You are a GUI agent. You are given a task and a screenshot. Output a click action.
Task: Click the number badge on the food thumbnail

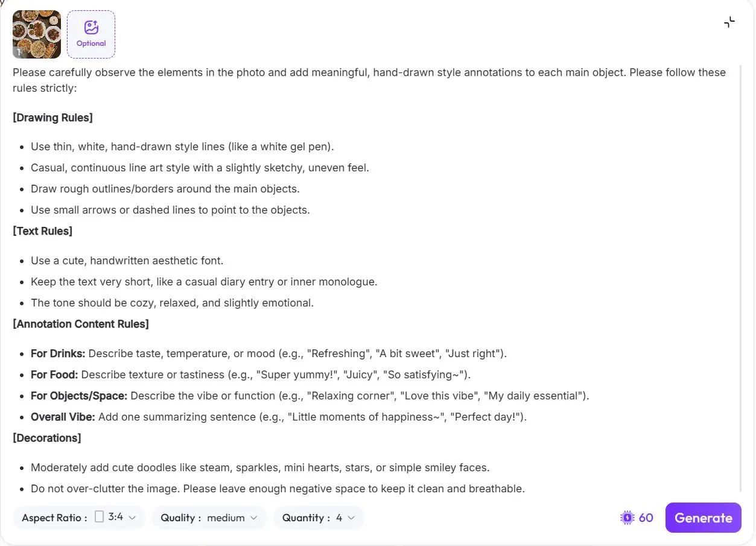coord(19,52)
